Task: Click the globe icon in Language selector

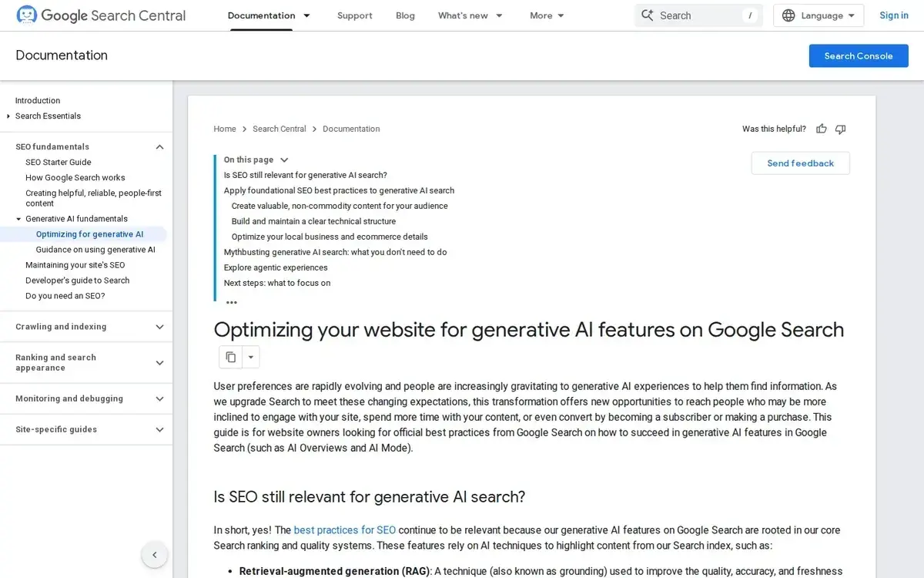Action: 788,15
